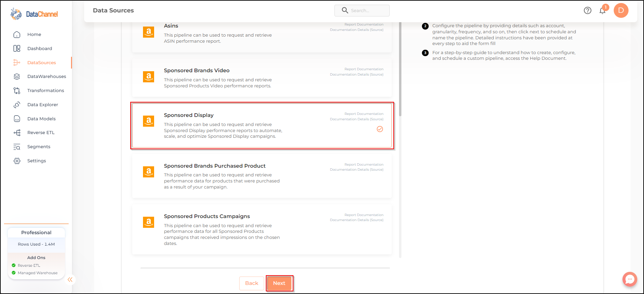The width and height of the screenshot is (644, 294).
Task: Open Data Models menu item
Action: click(41, 119)
